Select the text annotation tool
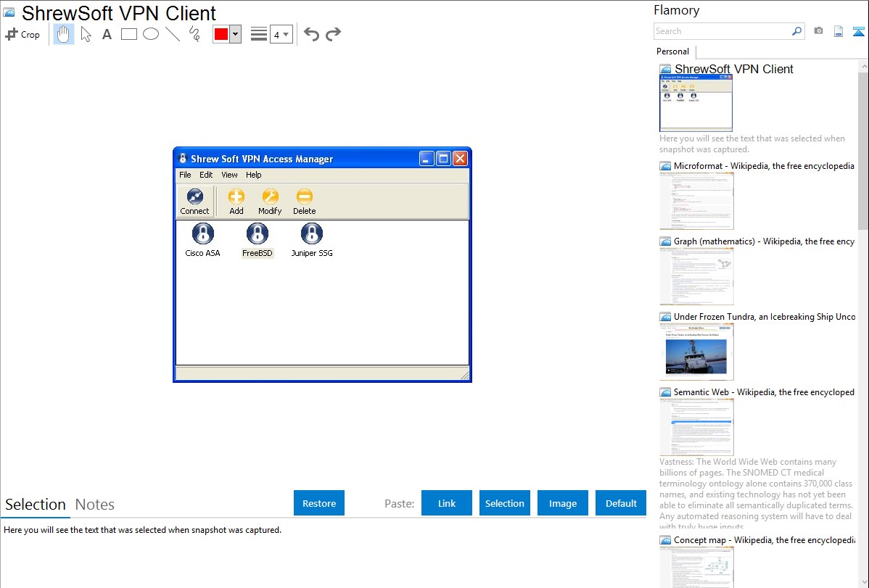The image size is (869, 588). click(x=107, y=34)
